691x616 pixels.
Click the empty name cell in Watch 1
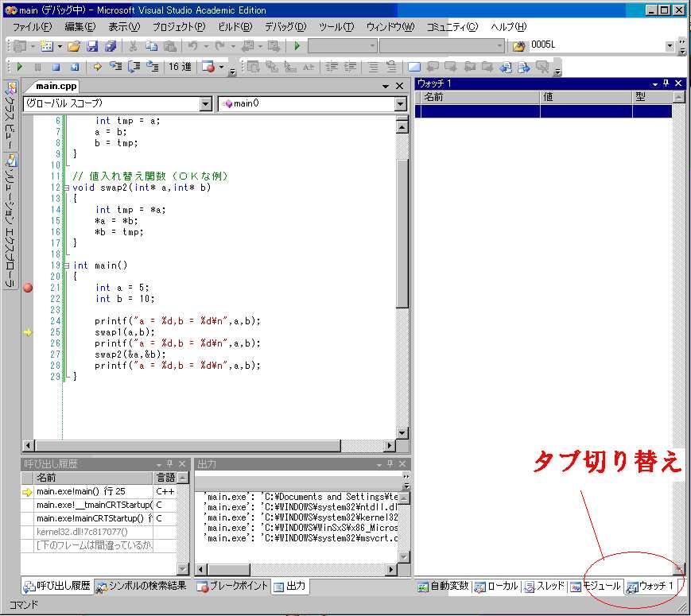(480, 111)
